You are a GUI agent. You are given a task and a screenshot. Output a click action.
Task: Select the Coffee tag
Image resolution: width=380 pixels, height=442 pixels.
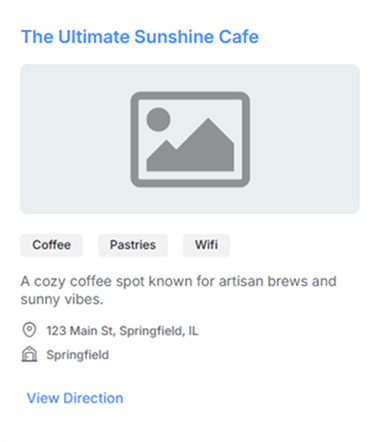point(51,245)
